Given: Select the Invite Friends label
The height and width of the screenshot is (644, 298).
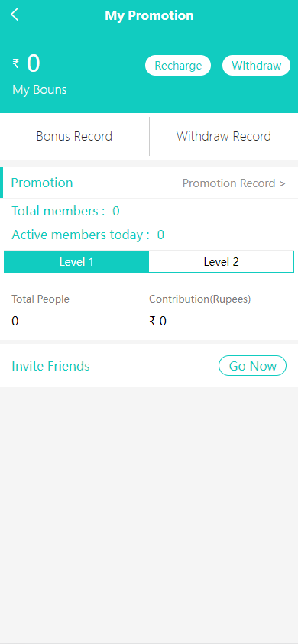Looking at the screenshot, I should [x=50, y=366].
